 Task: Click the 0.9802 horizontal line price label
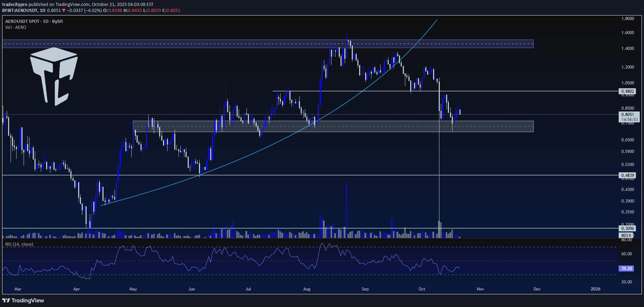[x=628, y=91]
